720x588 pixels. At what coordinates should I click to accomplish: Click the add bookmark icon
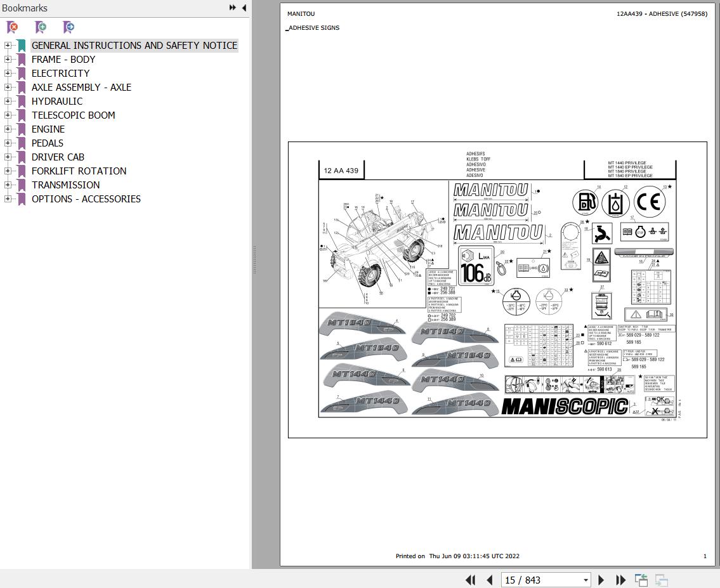pos(41,27)
